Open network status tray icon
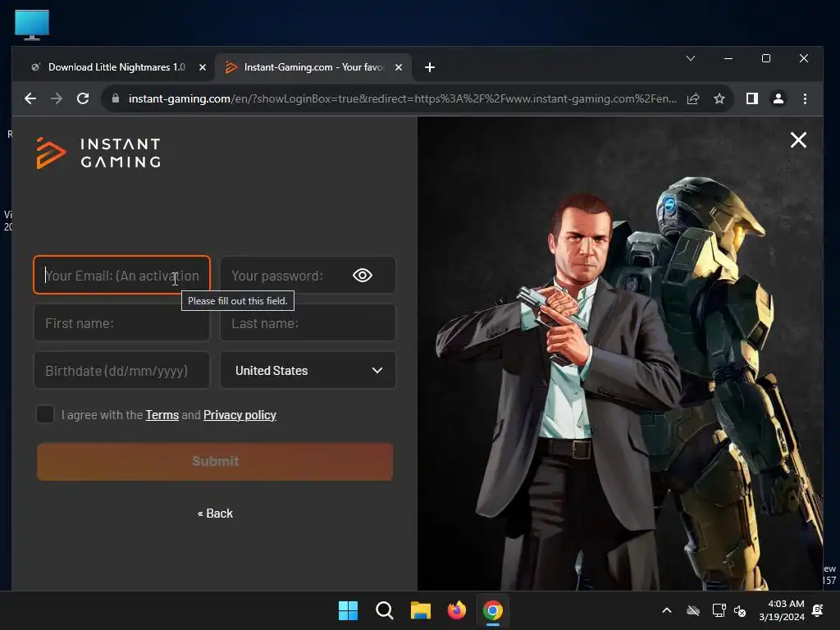Screen dimensions: 840x630 tap(719, 610)
